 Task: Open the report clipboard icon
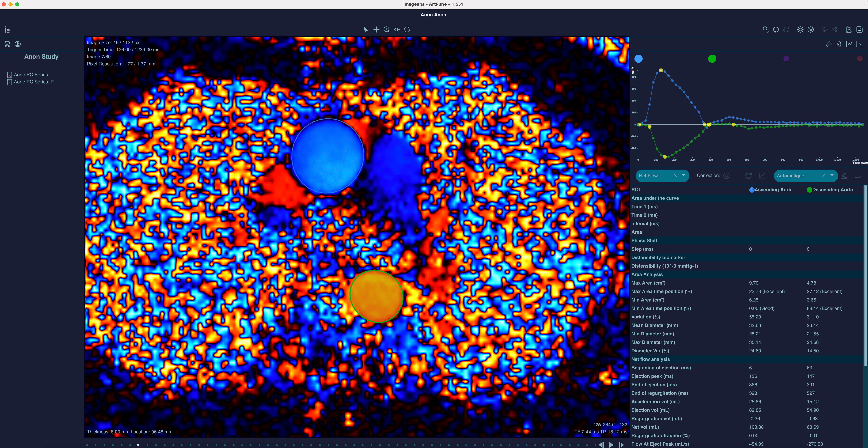click(x=849, y=30)
